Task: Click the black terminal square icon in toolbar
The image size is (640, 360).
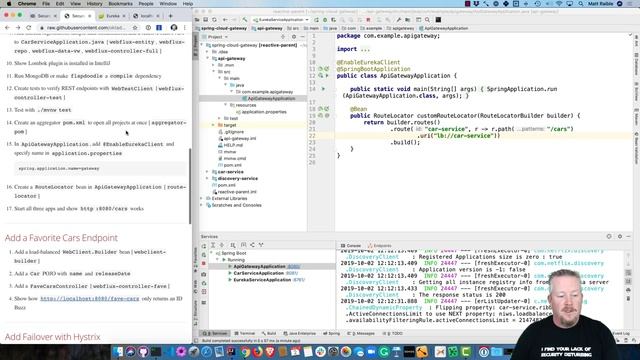Action: (438, 20)
